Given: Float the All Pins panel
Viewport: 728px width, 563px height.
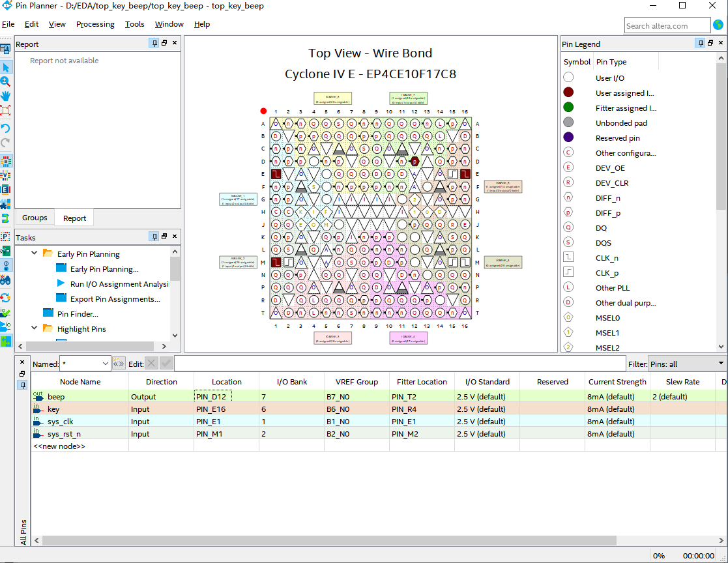Looking at the screenshot, I should click(22, 373).
